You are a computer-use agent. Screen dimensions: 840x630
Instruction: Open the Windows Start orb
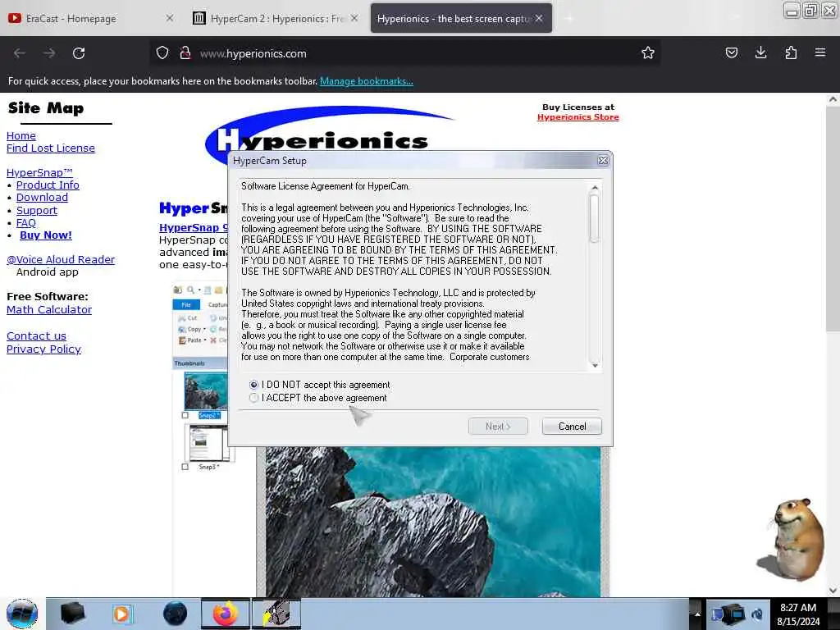pyautogui.click(x=22, y=614)
